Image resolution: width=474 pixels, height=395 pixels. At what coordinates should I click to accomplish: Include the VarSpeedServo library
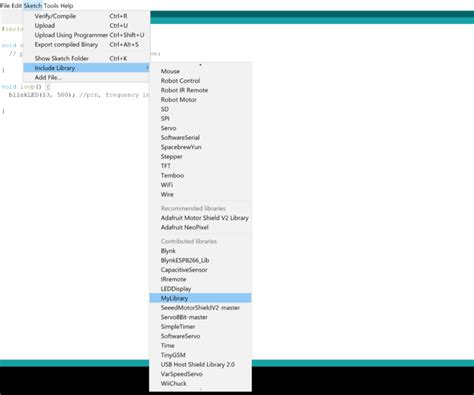[x=200, y=374]
